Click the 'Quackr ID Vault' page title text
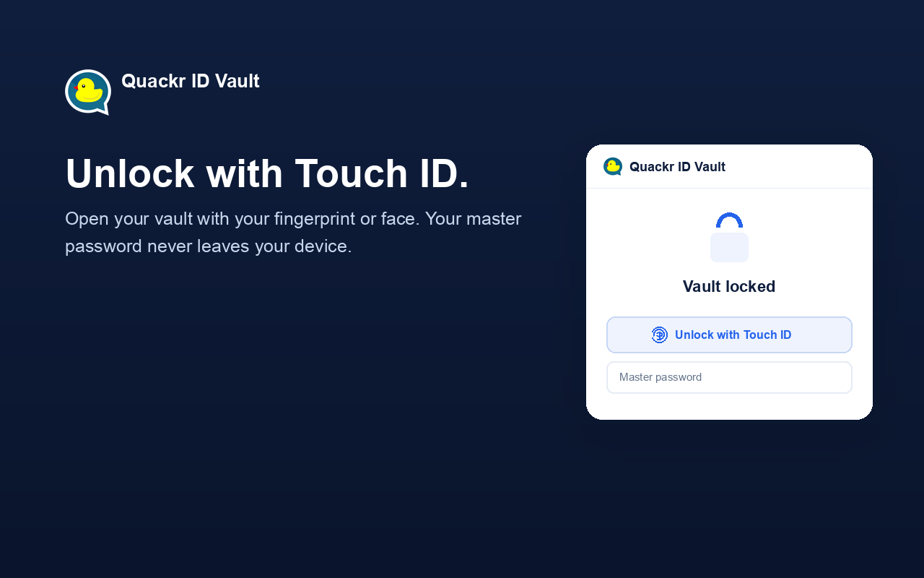Screen dimensions: 924x578 click(x=191, y=81)
